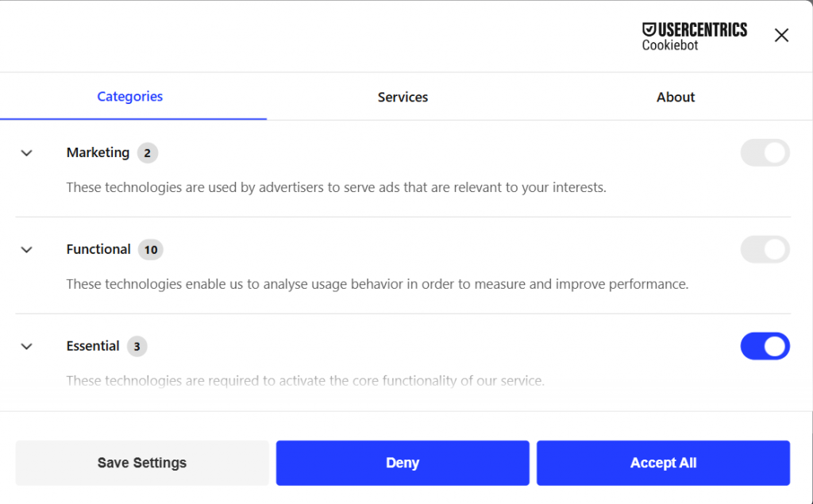
Task: Switch to the Categories tab
Action: coord(130,97)
